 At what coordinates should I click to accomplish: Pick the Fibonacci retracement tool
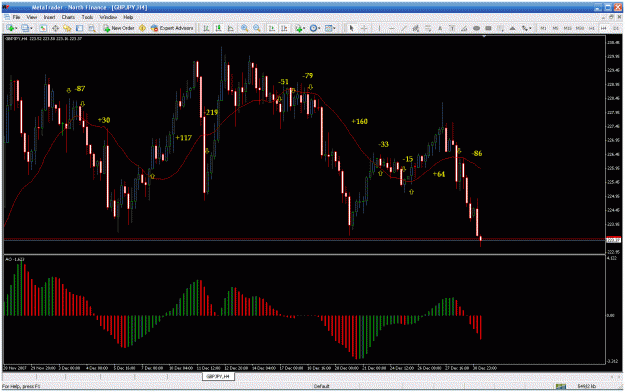coord(428,28)
